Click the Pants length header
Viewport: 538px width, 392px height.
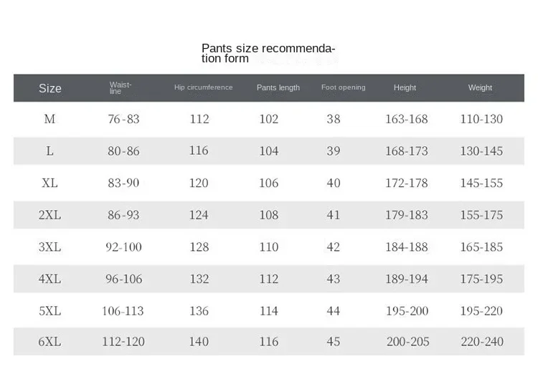pos(278,87)
